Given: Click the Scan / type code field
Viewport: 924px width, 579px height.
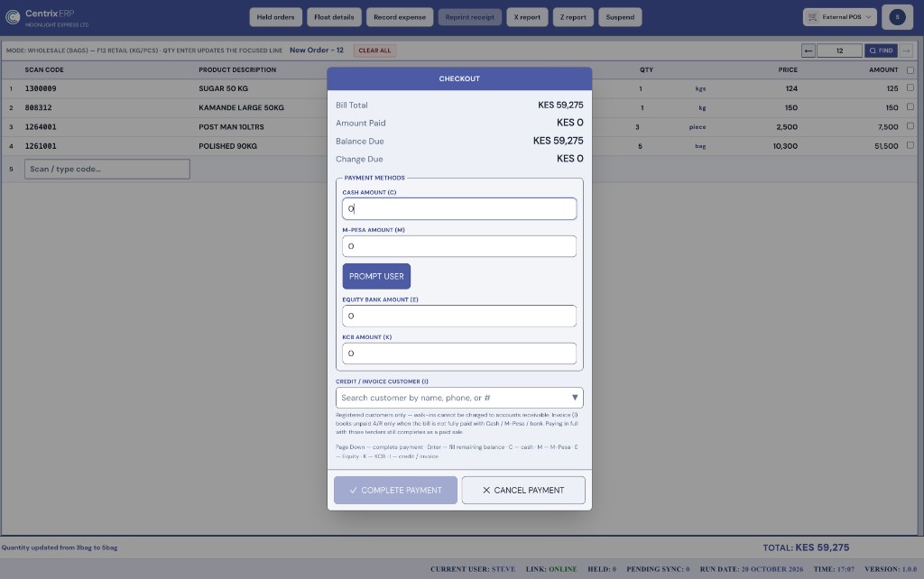Looking at the screenshot, I should (106, 169).
